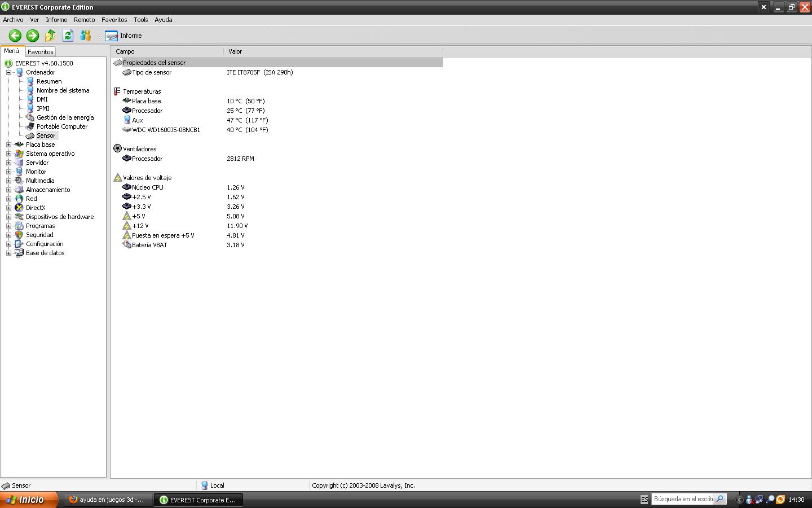Open the Informe menu in menu bar
Viewport: 812px width, 508px height.
coord(56,20)
